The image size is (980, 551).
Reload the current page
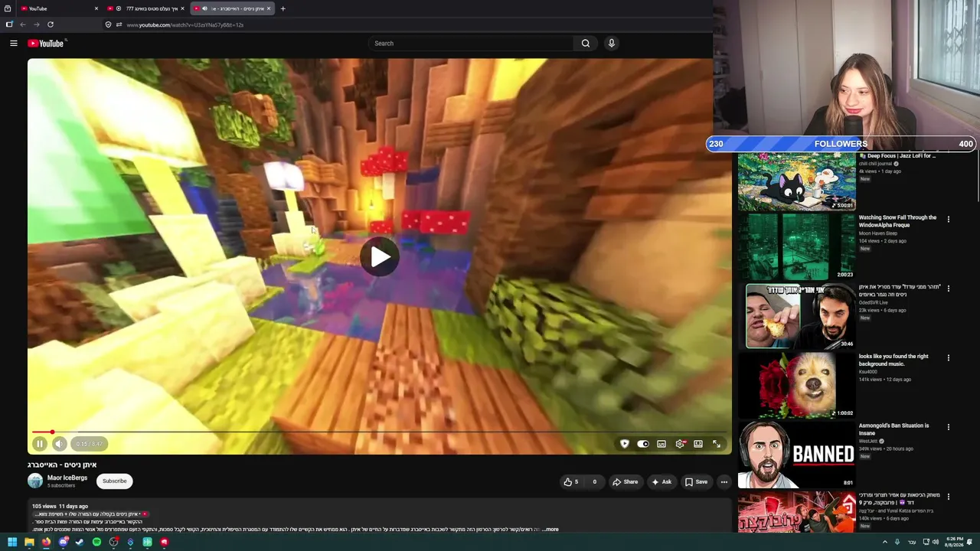coord(51,24)
